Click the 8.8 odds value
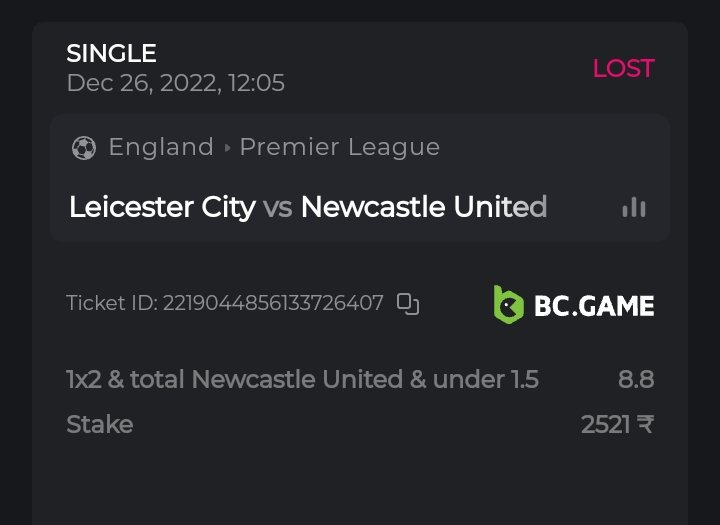 636,380
